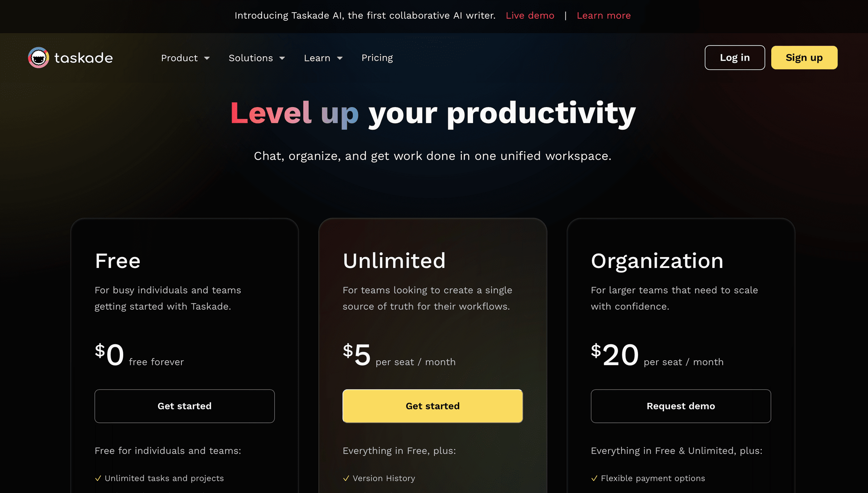
Task: Click the Log in button
Action: [x=734, y=58]
